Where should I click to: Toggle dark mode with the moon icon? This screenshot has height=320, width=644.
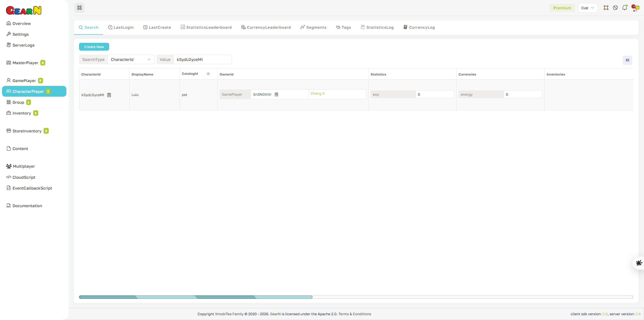click(615, 8)
